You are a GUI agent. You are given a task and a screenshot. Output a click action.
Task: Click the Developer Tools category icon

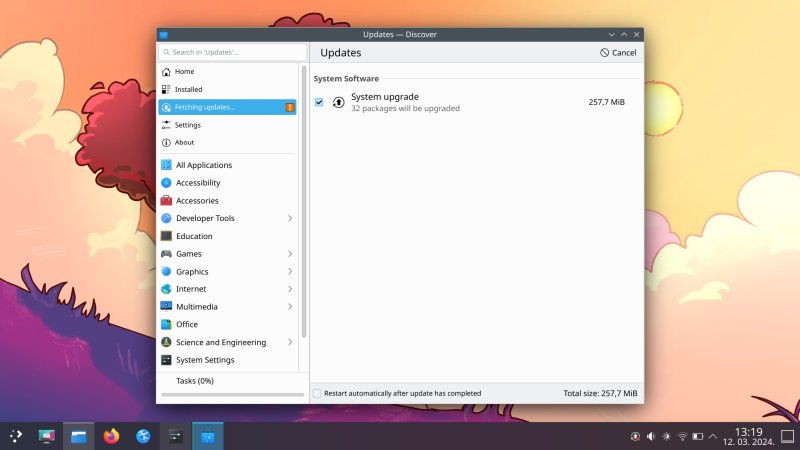tap(166, 218)
